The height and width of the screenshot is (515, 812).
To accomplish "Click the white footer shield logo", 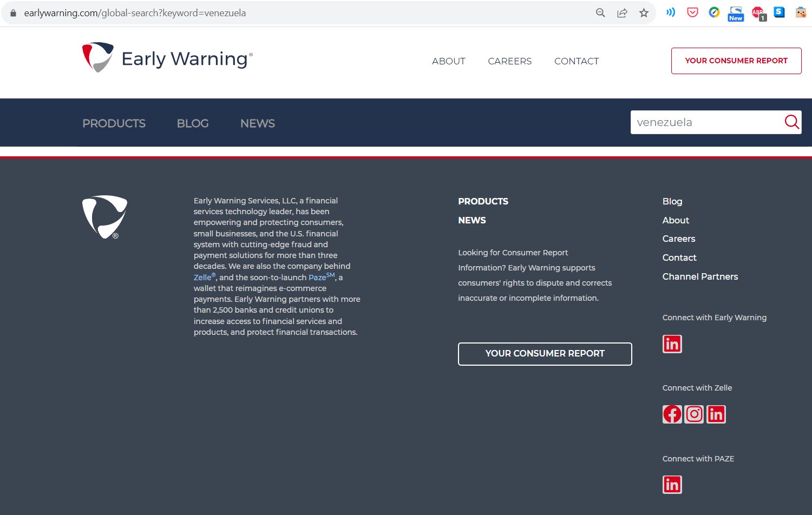I will [x=104, y=217].
